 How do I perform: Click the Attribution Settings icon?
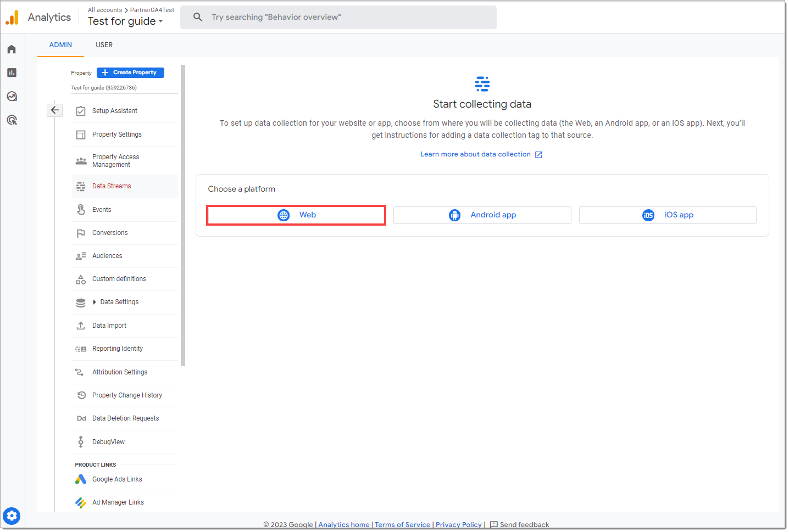pos(80,372)
